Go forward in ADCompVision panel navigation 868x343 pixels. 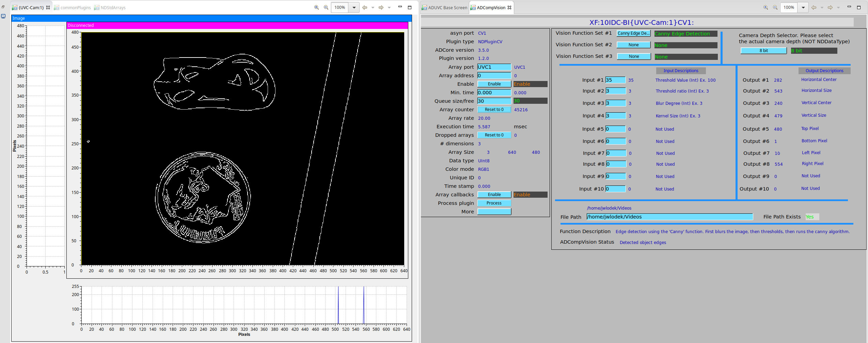(x=830, y=7)
